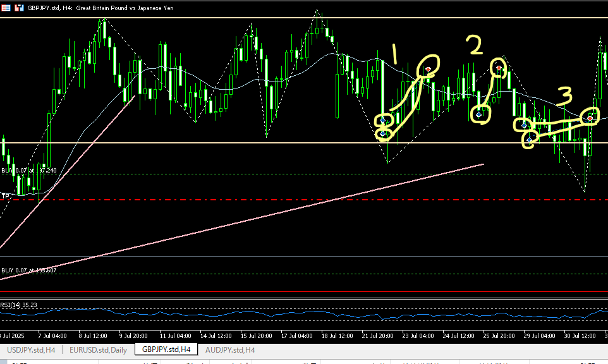Viewport: 608px width, 364px height.
Task: Select the AUDJPY.std,H4 chart tab
Action: [x=230, y=349]
